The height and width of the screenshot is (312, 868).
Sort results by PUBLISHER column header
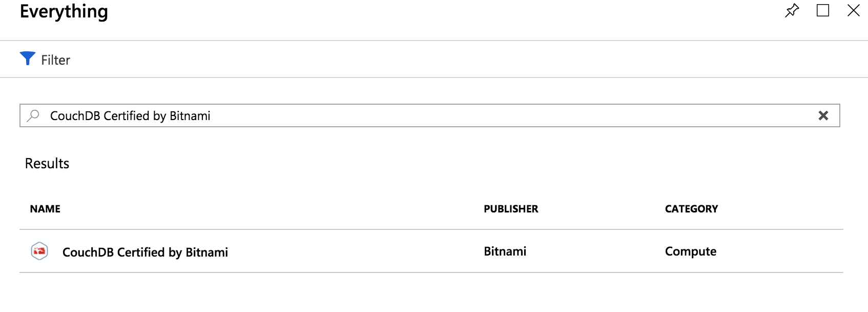(x=511, y=209)
